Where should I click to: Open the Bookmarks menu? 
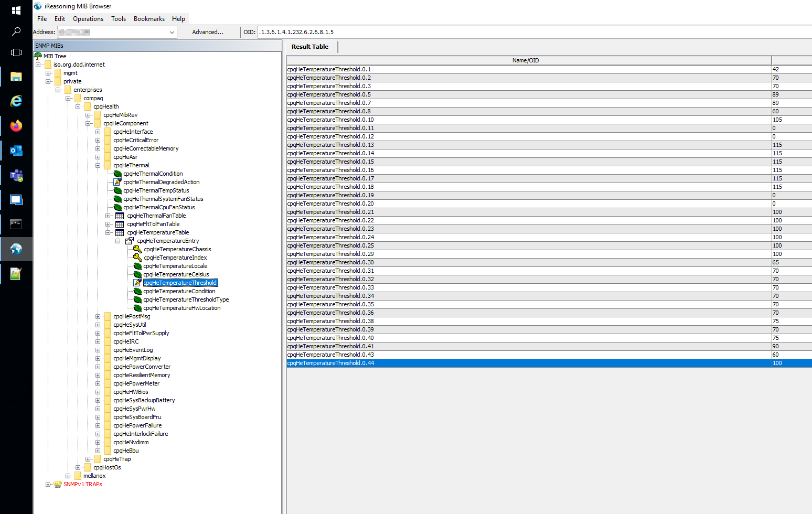149,19
